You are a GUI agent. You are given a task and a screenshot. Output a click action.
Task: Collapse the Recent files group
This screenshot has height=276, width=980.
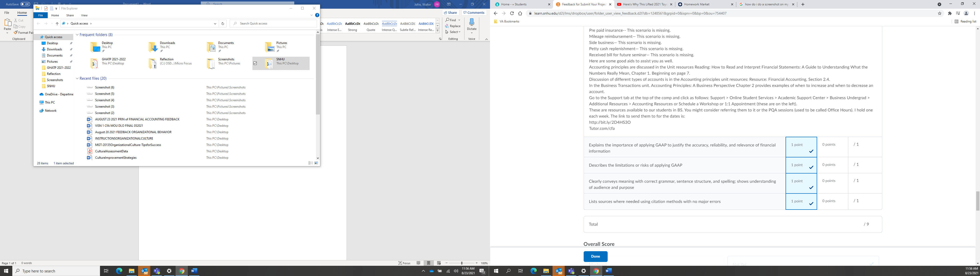point(77,78)
